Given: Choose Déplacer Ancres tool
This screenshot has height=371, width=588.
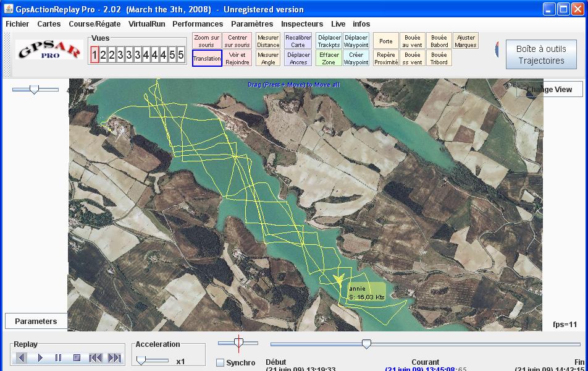Looking at the screenshot, I should click(298, 58).
